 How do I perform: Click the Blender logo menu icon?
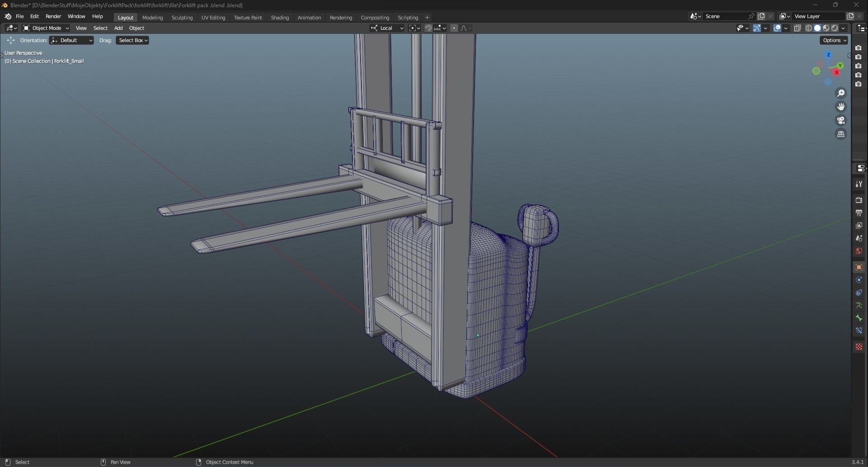(x=8, y=16)
